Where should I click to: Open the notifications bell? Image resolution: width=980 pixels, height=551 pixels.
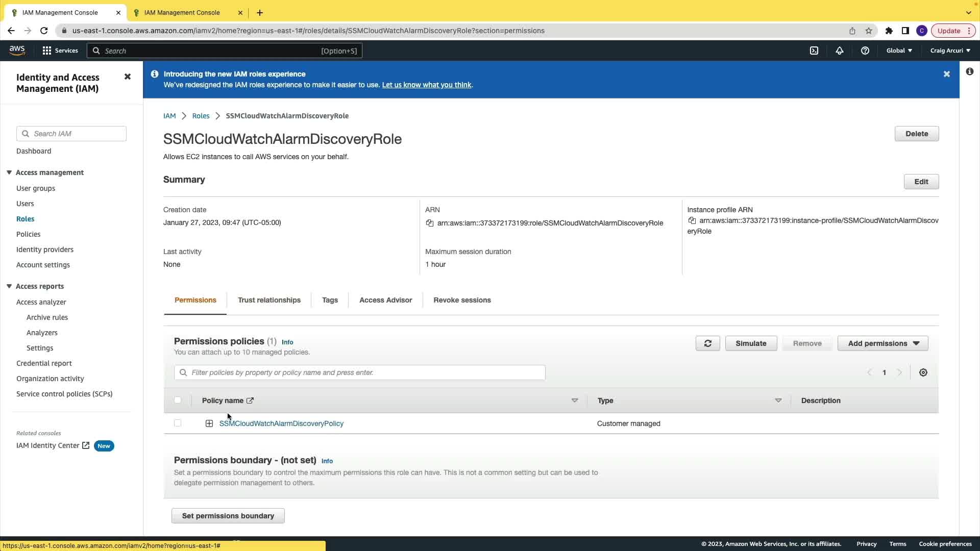pos(839,51)
